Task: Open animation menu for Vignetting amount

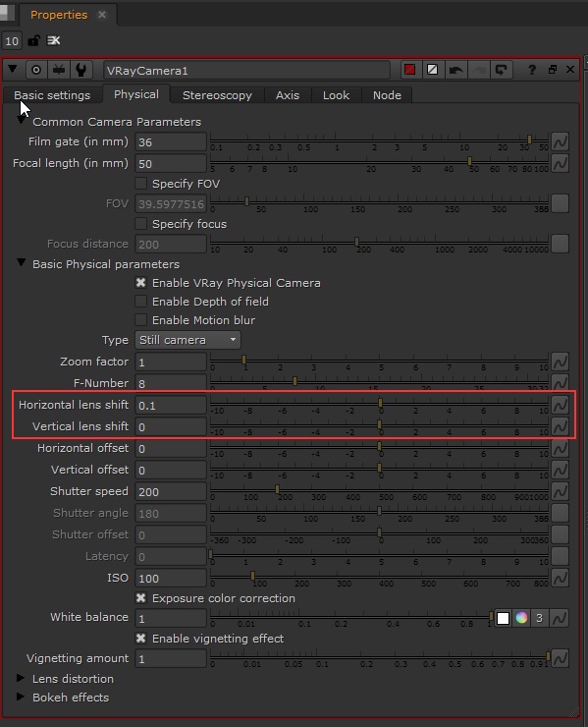Action: pyautogui.click(x=560, y=658)
